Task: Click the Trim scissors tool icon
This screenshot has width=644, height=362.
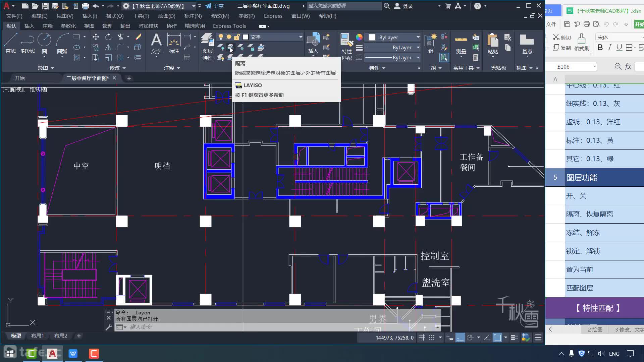Action: (x=120, y=37)
